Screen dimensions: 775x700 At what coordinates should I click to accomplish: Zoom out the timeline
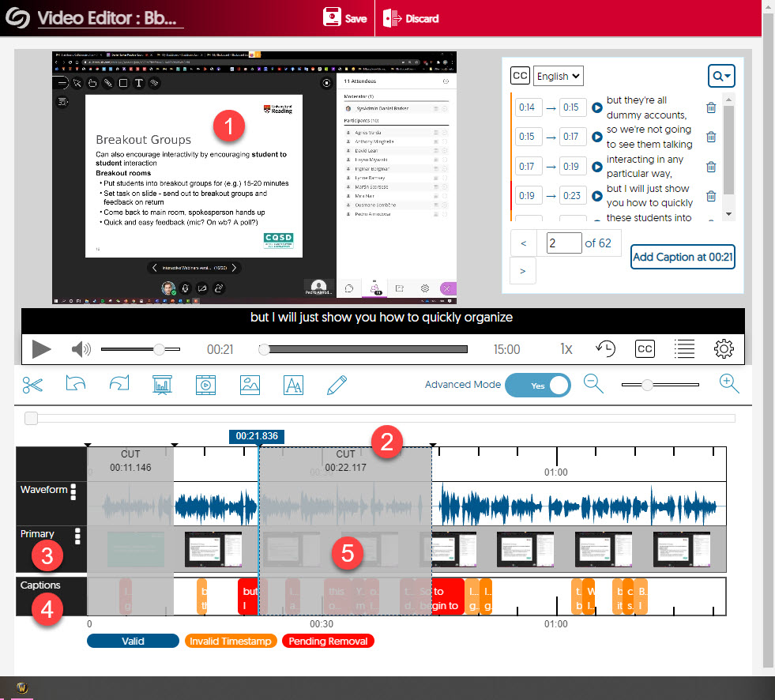pos(593,384)
